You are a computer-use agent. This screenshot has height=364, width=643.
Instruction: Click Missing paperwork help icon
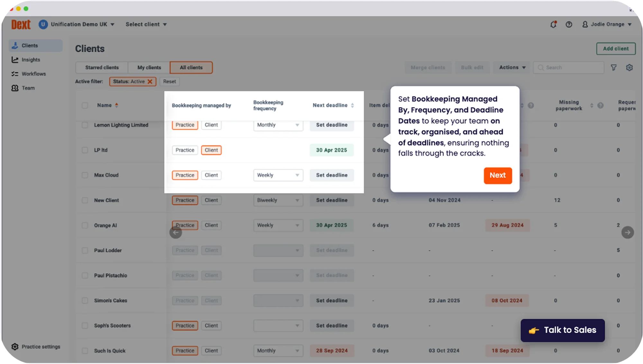pyautogui.click(x=600, y=105)
